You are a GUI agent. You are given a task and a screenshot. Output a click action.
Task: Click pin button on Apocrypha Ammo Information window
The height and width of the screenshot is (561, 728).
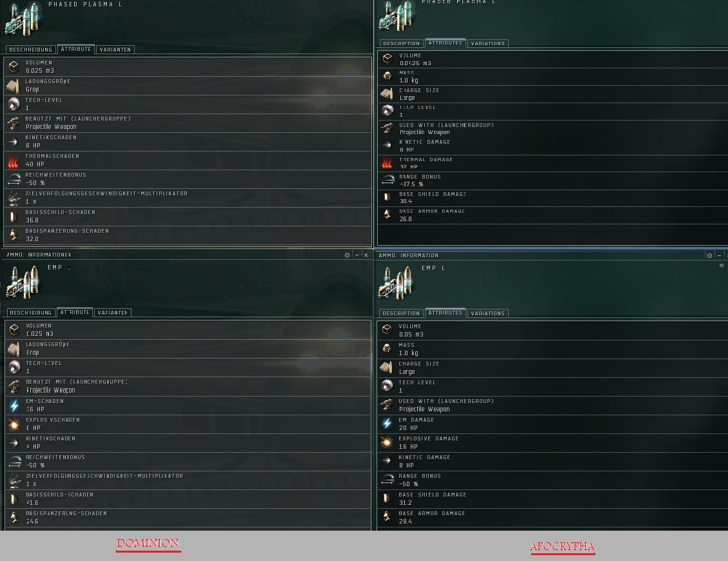[x=709, y=255]
